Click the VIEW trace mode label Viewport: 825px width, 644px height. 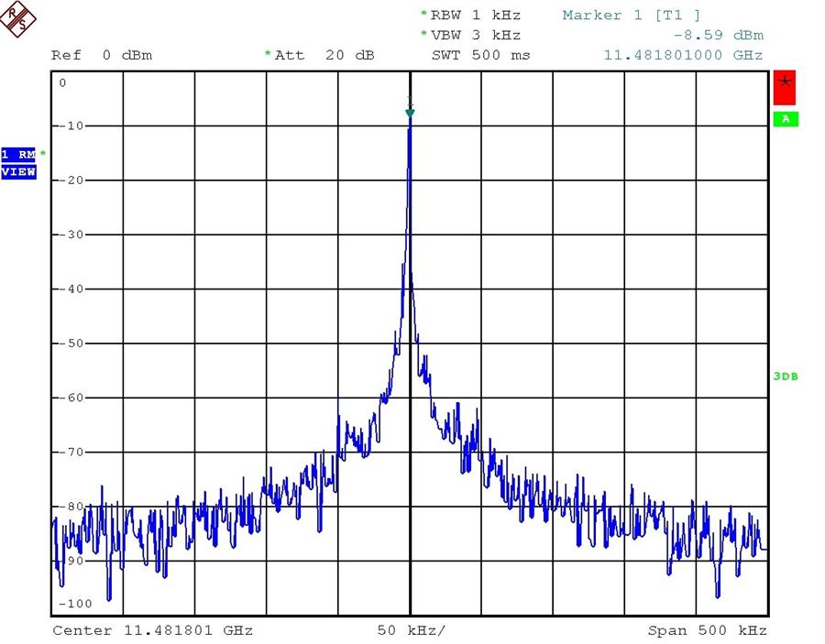pyautogui.click(x=18, y=171)
